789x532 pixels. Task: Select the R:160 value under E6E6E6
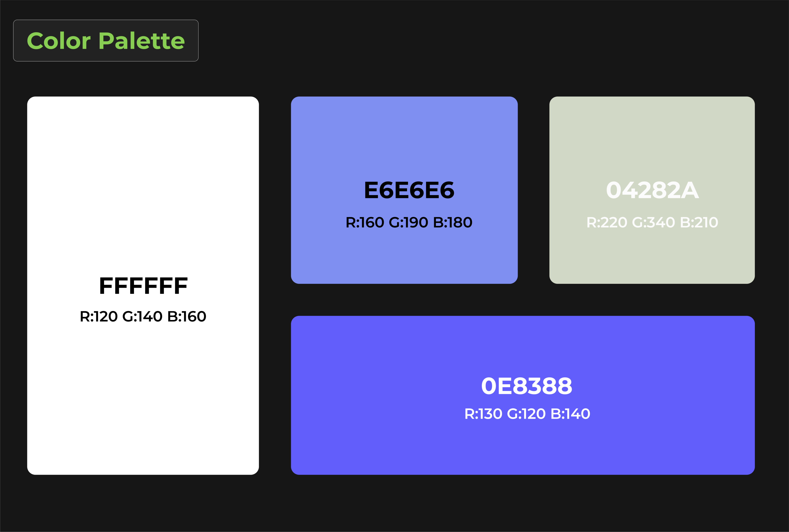click(365, 223)
